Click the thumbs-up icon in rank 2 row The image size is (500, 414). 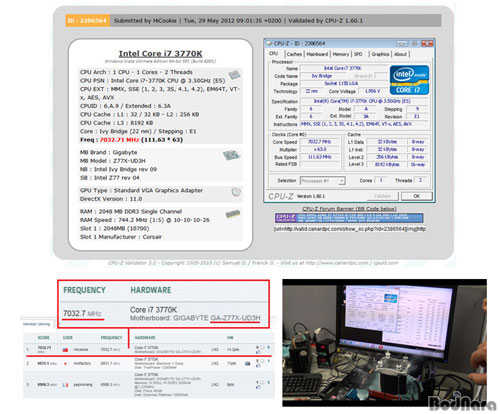click(258, 366)
